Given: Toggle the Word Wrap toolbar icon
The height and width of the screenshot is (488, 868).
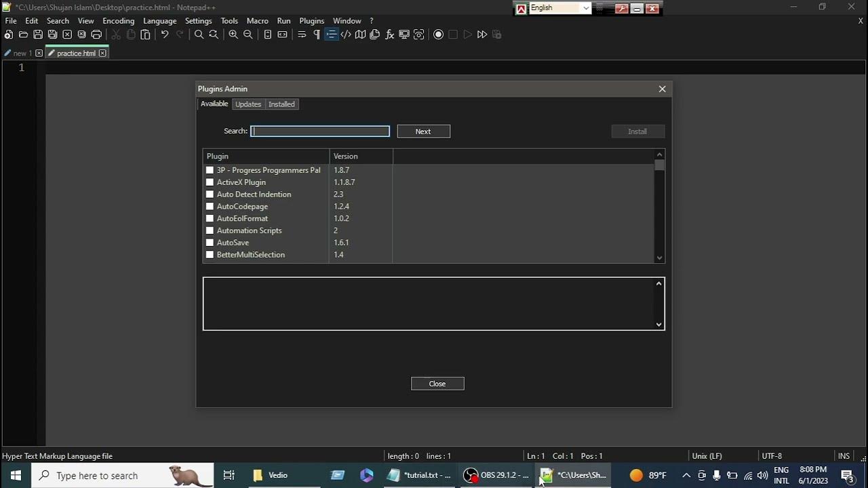Looking at the screenshot, I should pos(302,35).
